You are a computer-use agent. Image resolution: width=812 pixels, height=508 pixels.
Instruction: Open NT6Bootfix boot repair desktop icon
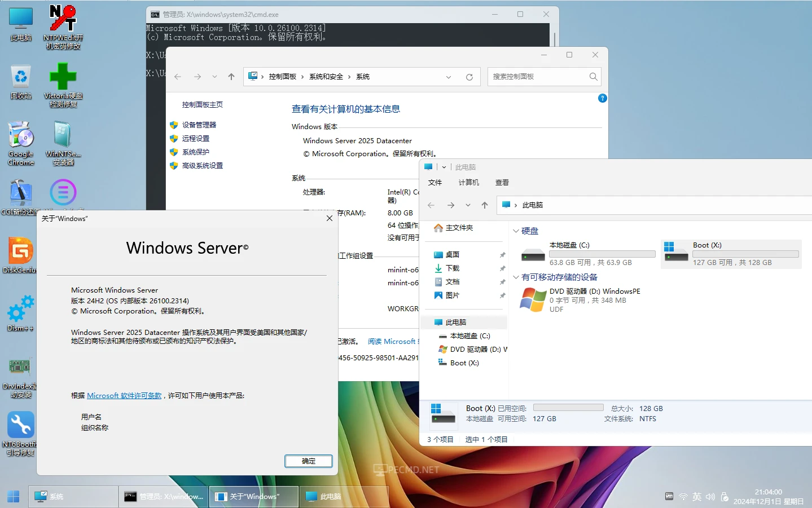(x=21, y=433)
